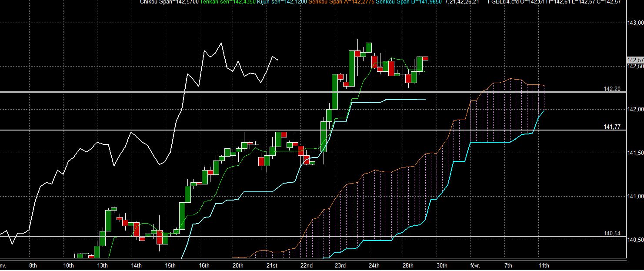Screen dimensions: 644x271
Task: Click the 20th date axis label
Action: pyautogui.click(x=238, y=265)
